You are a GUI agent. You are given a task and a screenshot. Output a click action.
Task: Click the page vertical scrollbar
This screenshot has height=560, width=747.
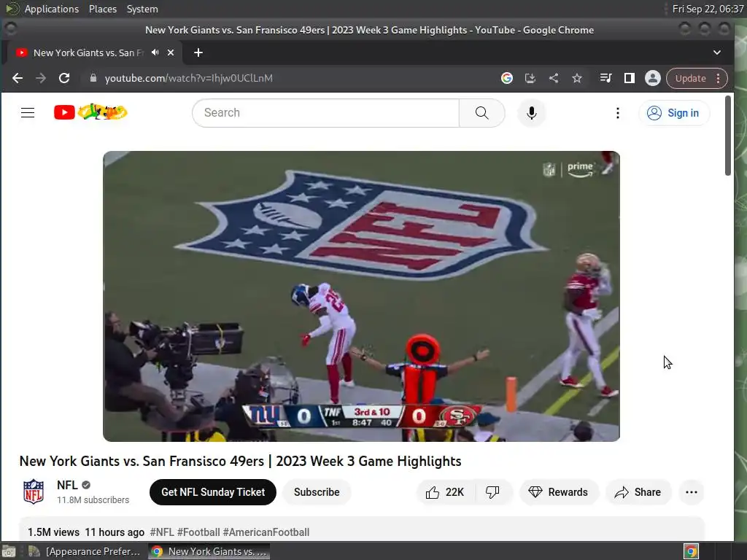(x=727, y=136)
